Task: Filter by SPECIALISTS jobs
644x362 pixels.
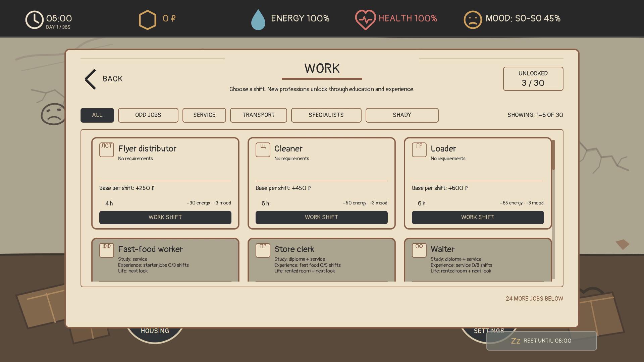Action: tap(326, 115)
